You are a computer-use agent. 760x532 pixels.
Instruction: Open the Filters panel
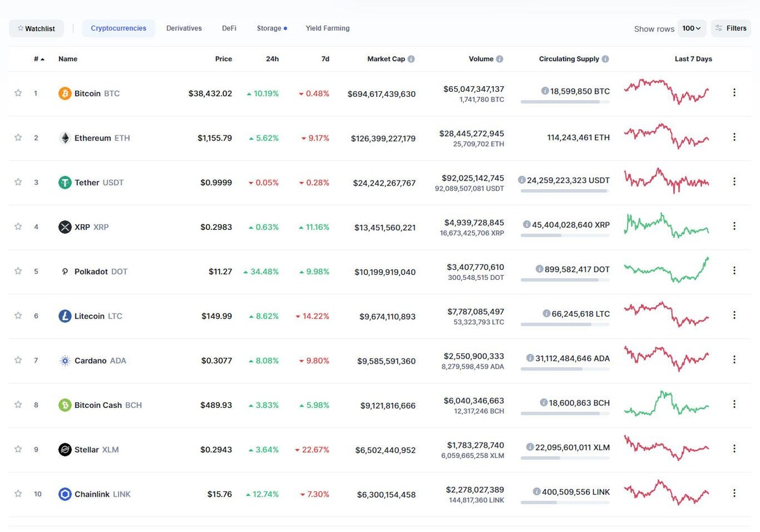click(x=731, y=28)
